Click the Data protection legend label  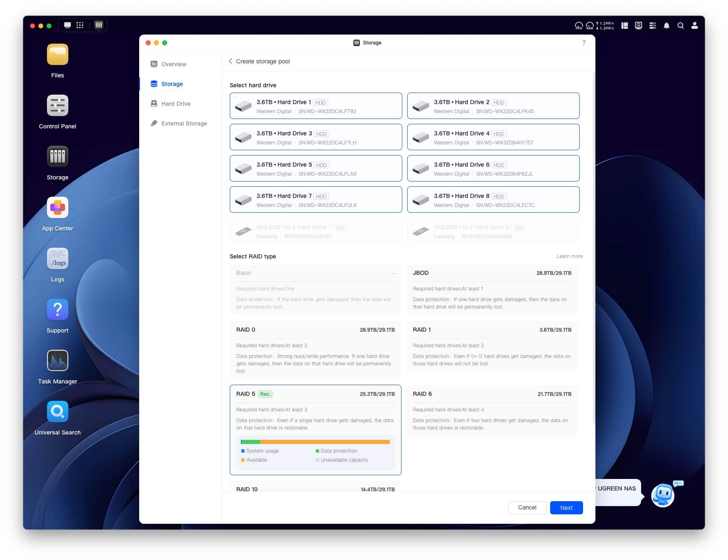(x=338, y=451)
